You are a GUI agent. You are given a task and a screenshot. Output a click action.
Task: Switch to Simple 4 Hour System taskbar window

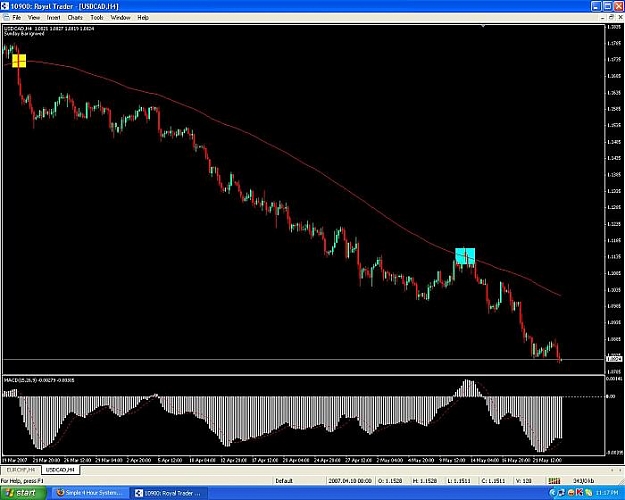click(x=90, y=493)
